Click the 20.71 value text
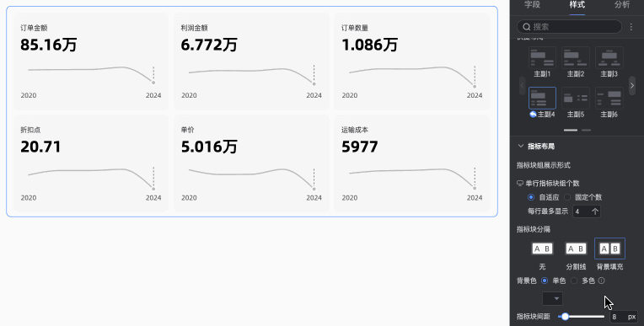Image resolution: width=644 pixels, height=326 pixels. [x=40, y=147]
